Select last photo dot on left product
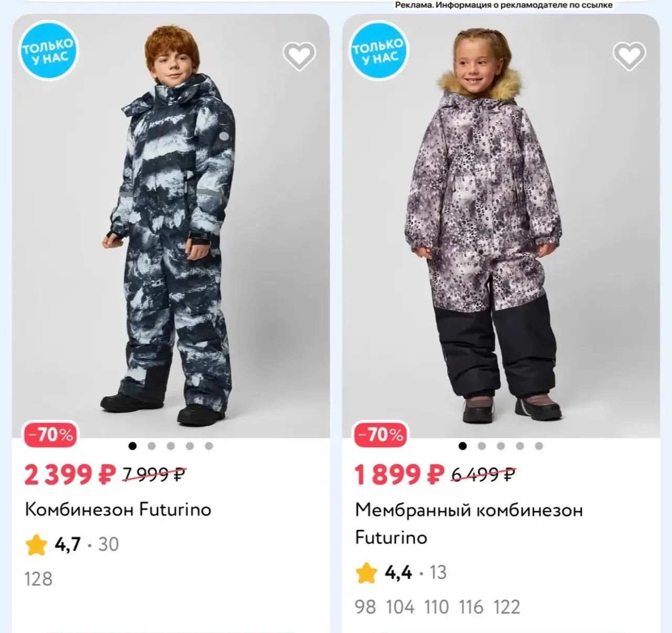 [209, 446]
